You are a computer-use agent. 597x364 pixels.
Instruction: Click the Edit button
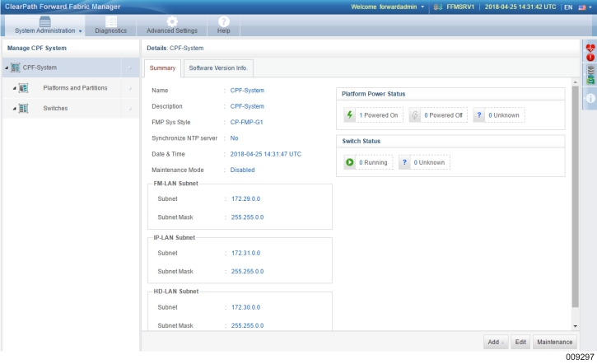click(520, 342)
